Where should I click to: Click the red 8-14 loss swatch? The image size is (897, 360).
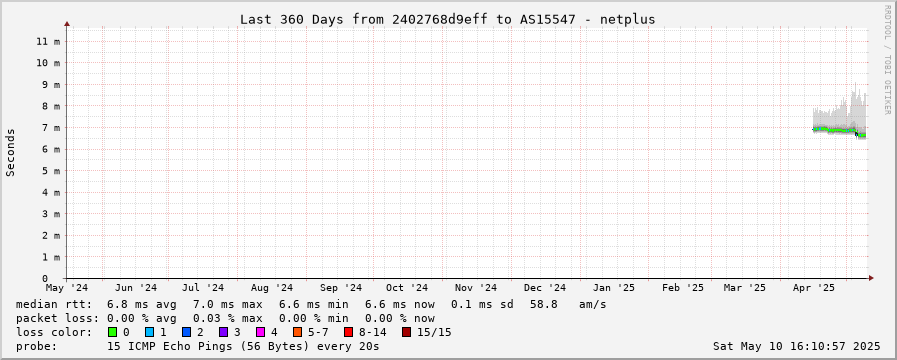click(348, 333)
